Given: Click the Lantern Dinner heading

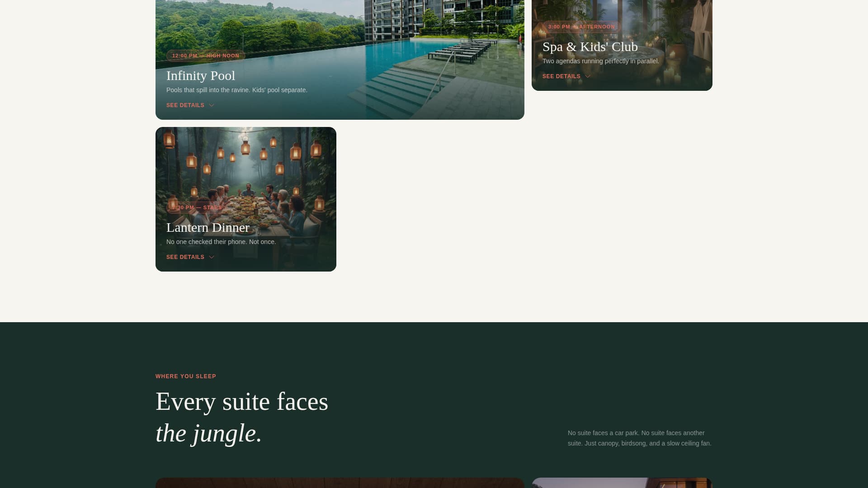Looking at the screenshot, I should pos(208,228).
